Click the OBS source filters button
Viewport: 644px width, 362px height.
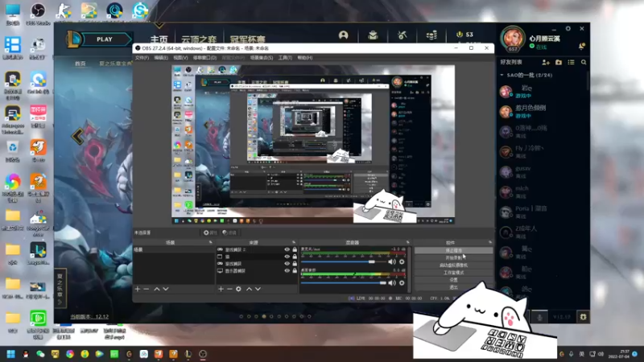click(229, 232)
